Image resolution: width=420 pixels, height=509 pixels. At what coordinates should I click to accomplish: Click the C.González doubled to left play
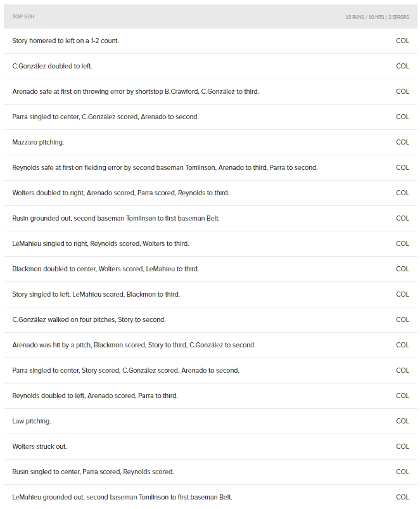tap(53, 66)
